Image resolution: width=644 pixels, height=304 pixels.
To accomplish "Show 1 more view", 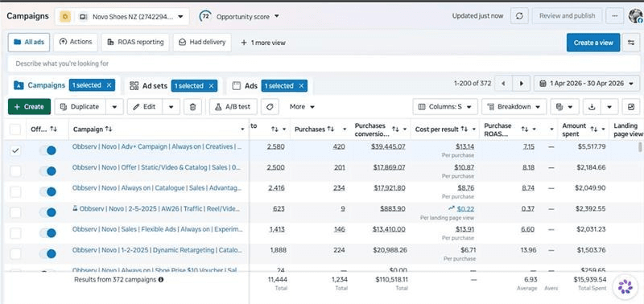I will pyautogui.click(x=263, y=43).
